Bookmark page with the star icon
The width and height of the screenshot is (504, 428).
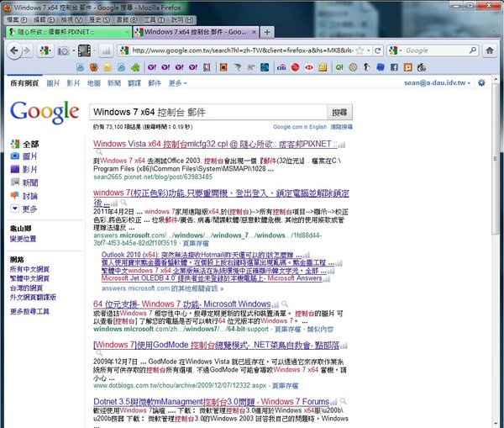point(360,50)
